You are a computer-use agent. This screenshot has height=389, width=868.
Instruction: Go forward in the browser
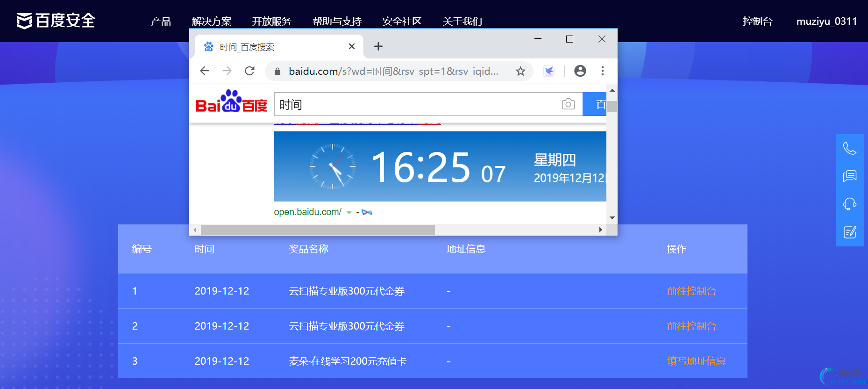(227, 71)
